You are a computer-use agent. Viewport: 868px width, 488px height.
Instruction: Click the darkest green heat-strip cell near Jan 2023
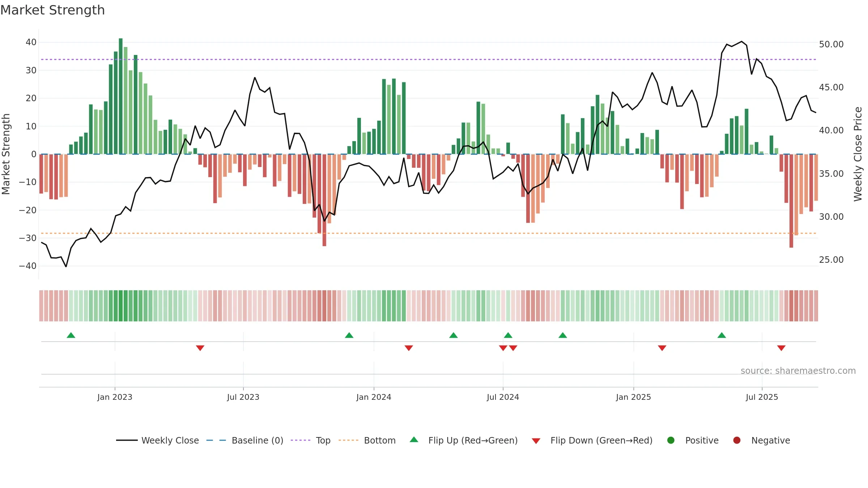(x=121, y=306)
